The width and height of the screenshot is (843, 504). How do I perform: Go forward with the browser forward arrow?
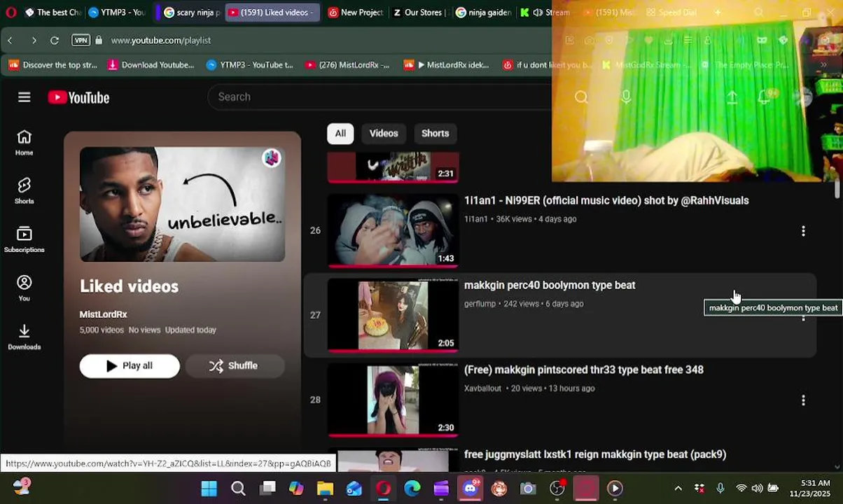(x=34, y=41)
